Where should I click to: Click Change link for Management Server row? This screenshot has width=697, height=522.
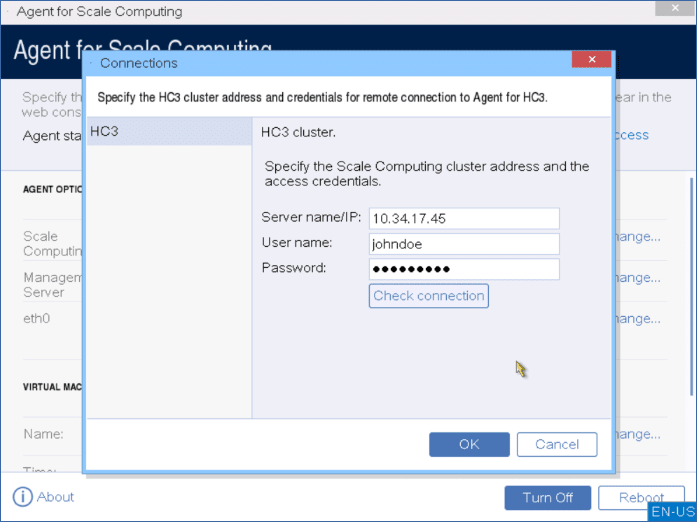coord(638,278)
